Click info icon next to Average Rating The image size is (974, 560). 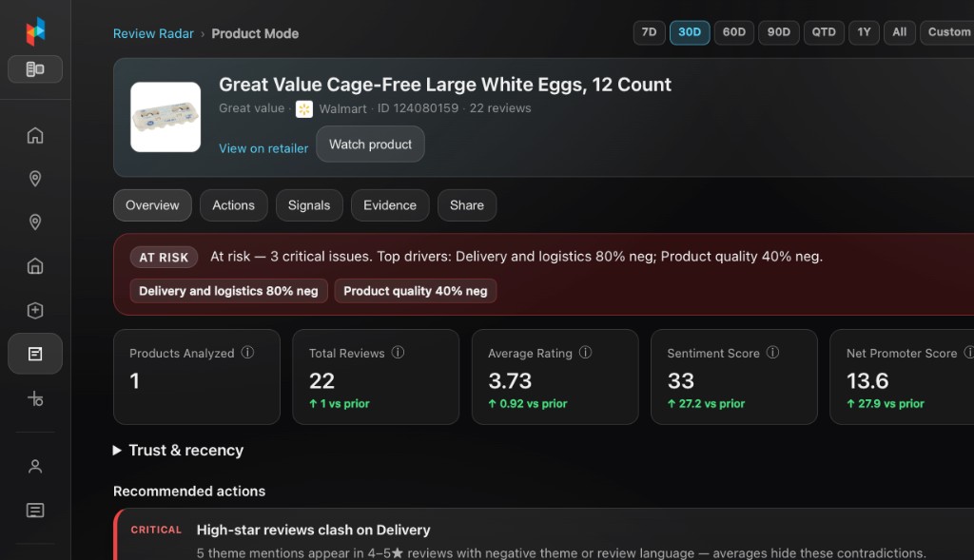[585, 353]
